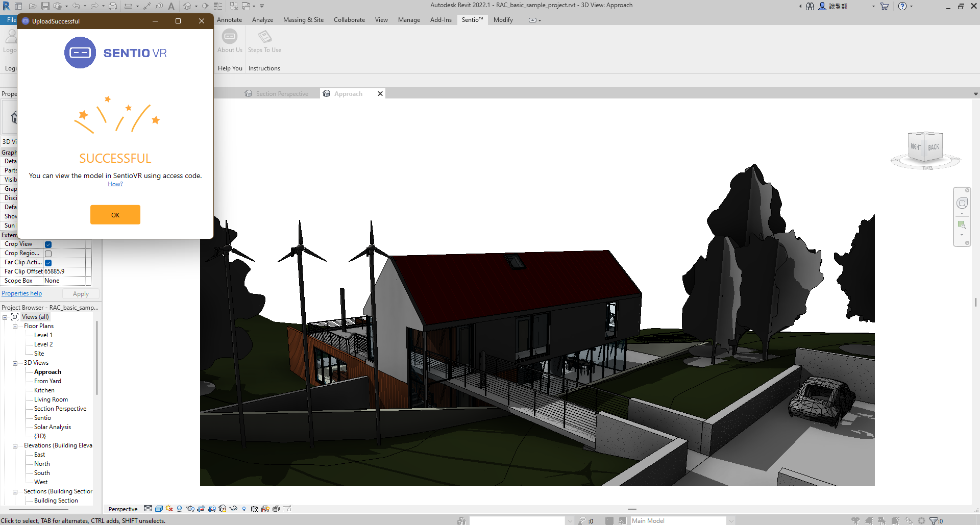
Task: Open the Collaborate ribbon tab
Action: [349, 20]
